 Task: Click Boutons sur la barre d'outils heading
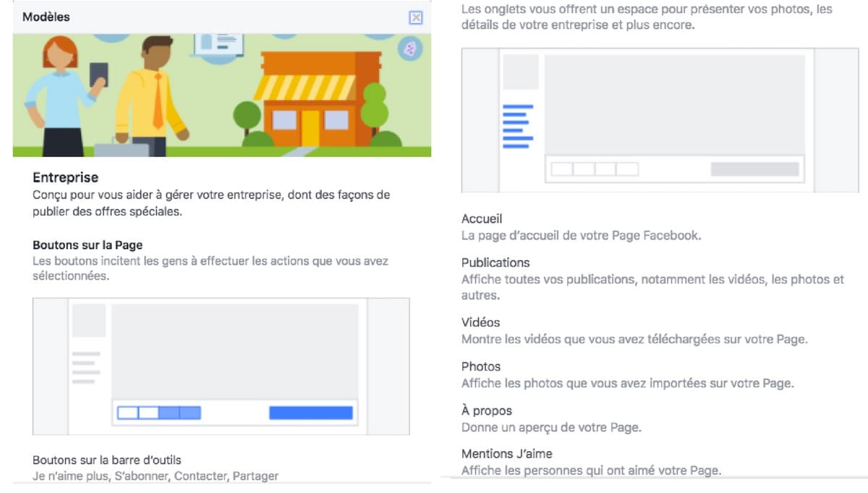107,460
